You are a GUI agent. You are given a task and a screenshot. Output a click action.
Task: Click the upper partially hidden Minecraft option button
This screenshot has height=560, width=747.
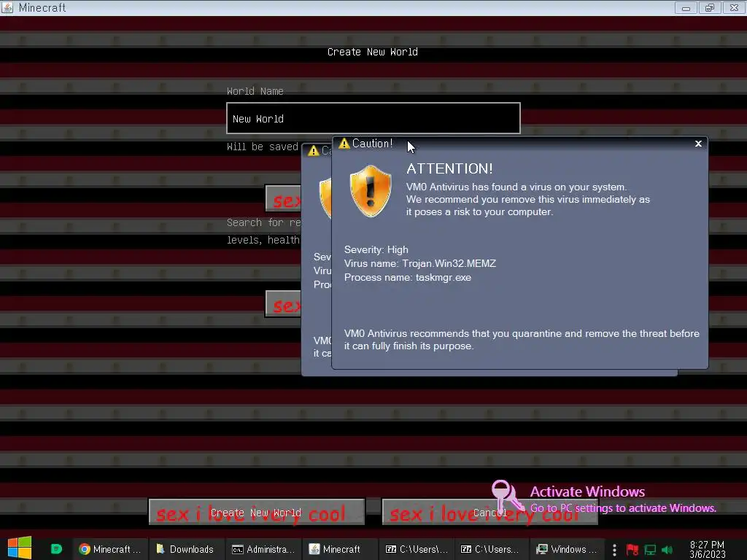click(x=284, y=198)
